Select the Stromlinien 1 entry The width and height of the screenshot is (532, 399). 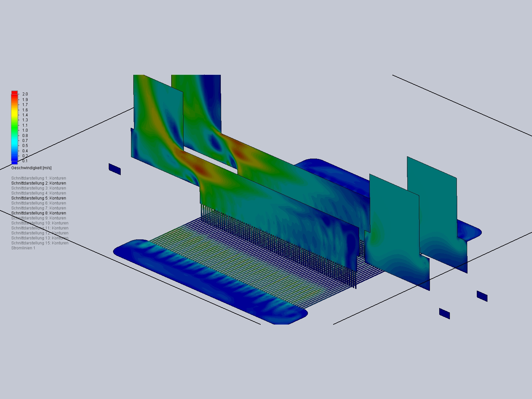pyautogui.click(x=23, y=248)
